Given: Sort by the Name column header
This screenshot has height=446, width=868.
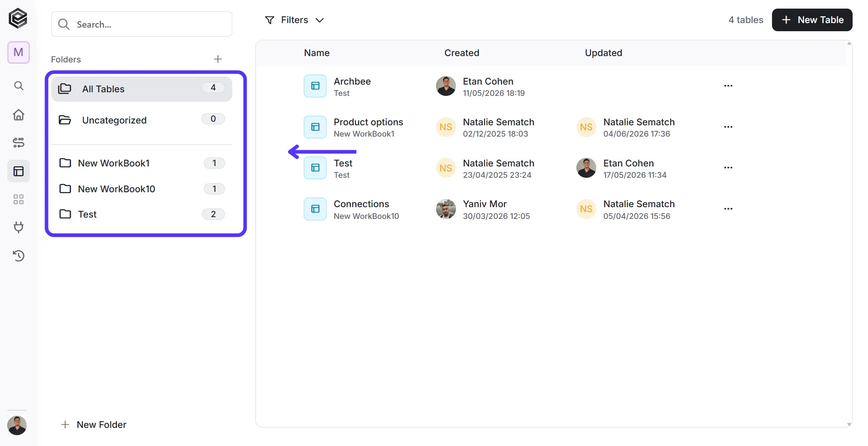Looking at the screenshot, I should [317, 53].
